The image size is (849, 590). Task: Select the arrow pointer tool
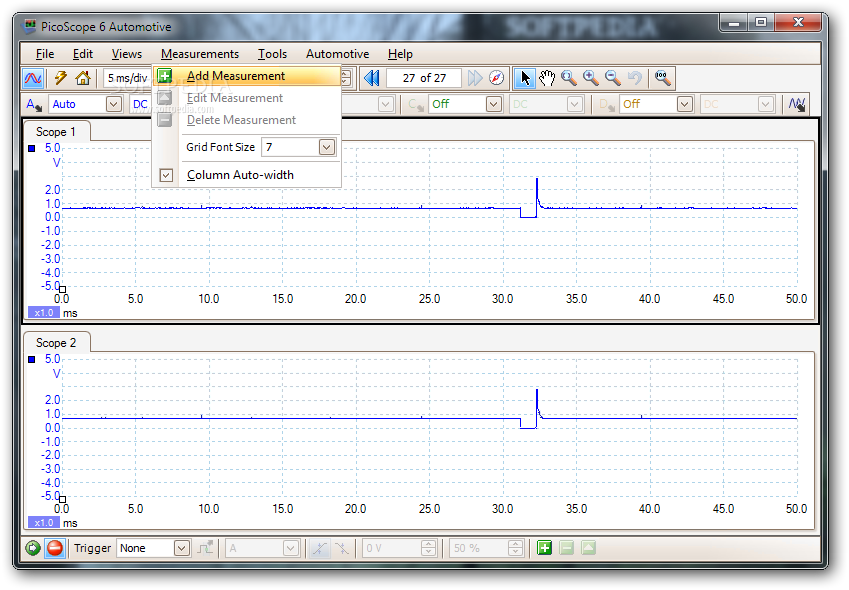524,78
